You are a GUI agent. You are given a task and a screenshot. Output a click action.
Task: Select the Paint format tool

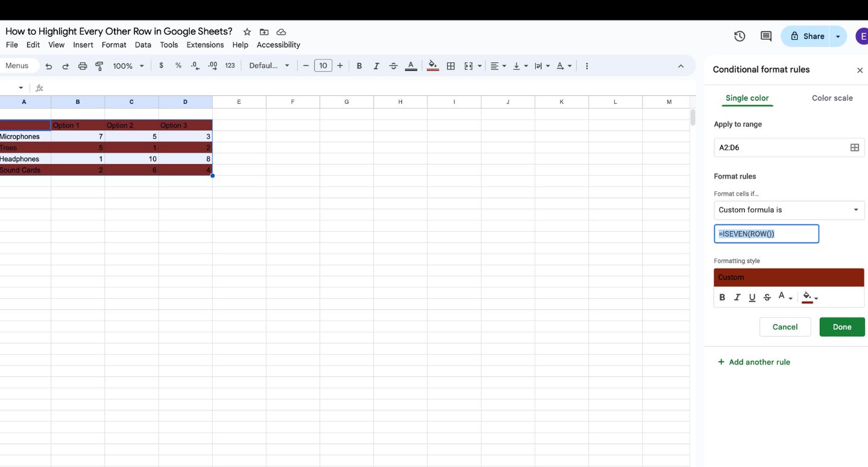(x=99, y=65)
